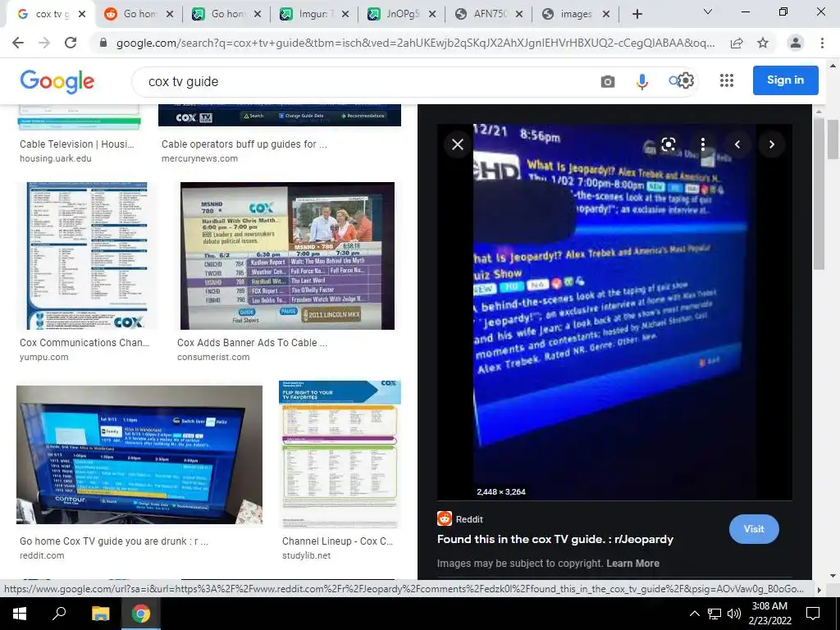Viewport: 840px width, 630px height.
Task: Go forward using the browser forward arrow
Action: [x=44, y=43]
